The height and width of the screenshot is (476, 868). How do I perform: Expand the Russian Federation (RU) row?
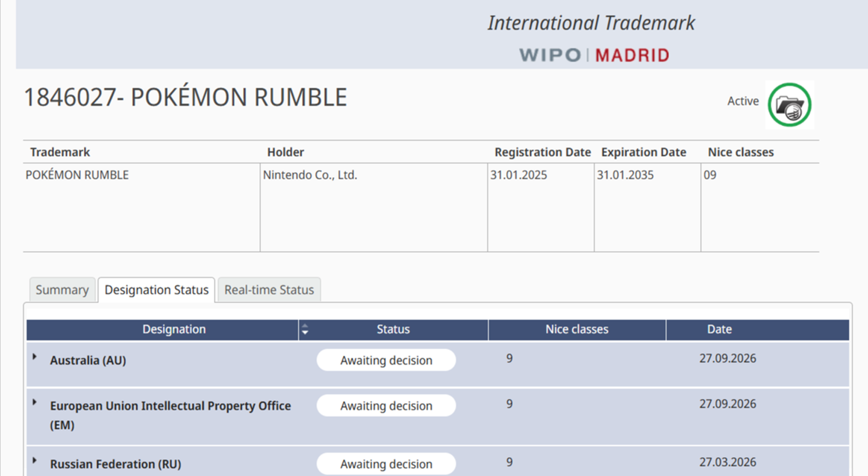click(x=34, y=461)
